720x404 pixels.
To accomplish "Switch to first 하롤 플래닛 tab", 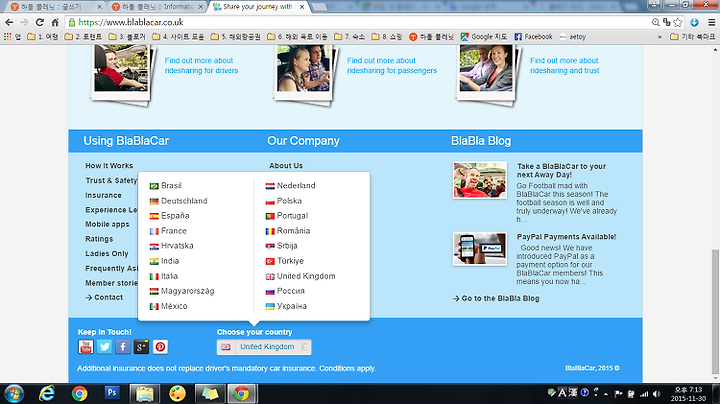I will pos(56,7).
